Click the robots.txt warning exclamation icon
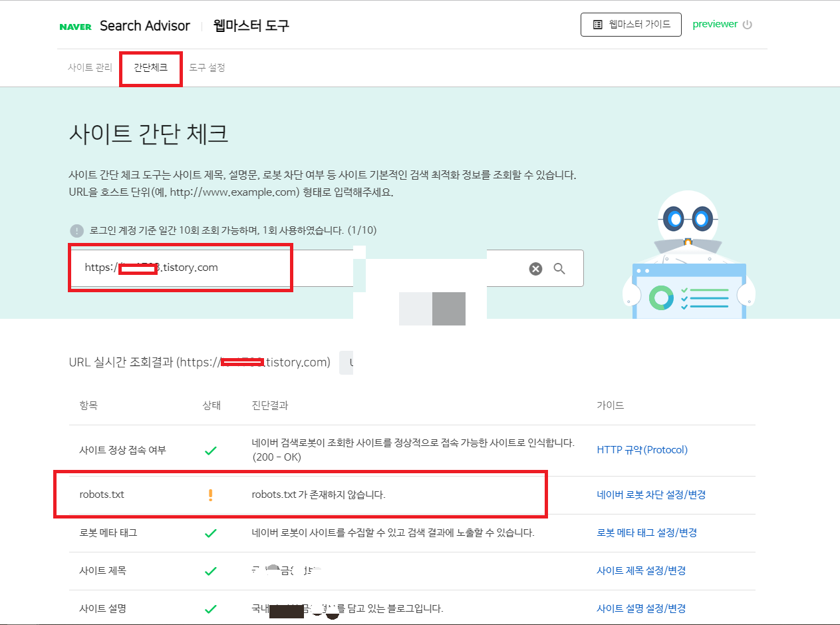Viewport: 840px width, 625px height. point(211,495)
